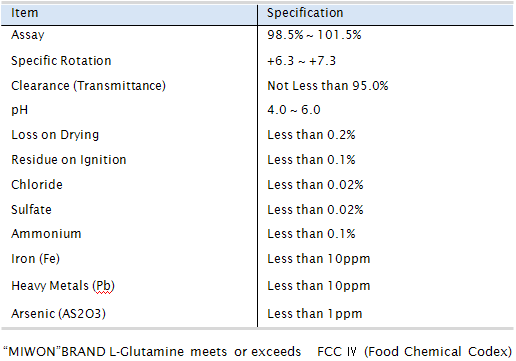This screenshot has width=516, height=361.
Task: Click the Iron (Fe) row label
Action: [35, 259]
